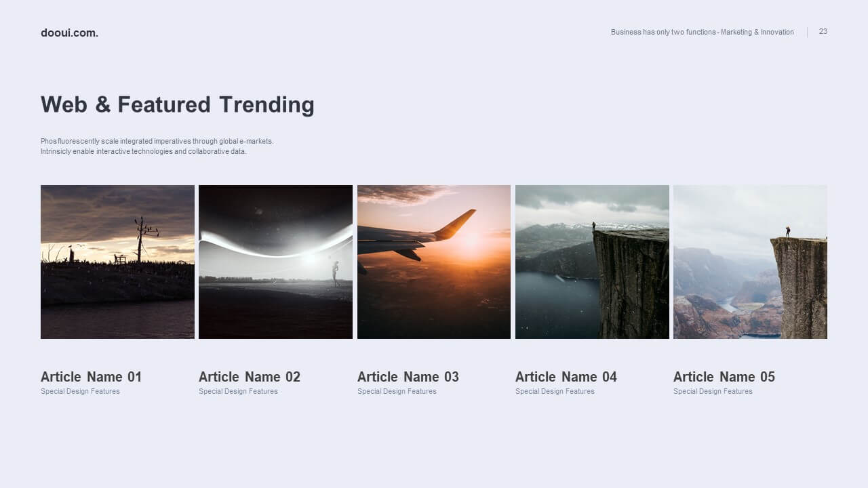The height and width of the screenshot is (488, 868).
Task: Select Special Design Features under Article Name 03
Action: pyautogui.click(x=397, y=391)
